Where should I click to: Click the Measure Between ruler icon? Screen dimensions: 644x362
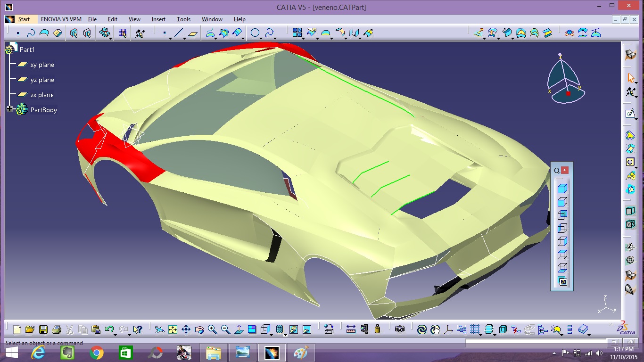click(x=351, y=329)
